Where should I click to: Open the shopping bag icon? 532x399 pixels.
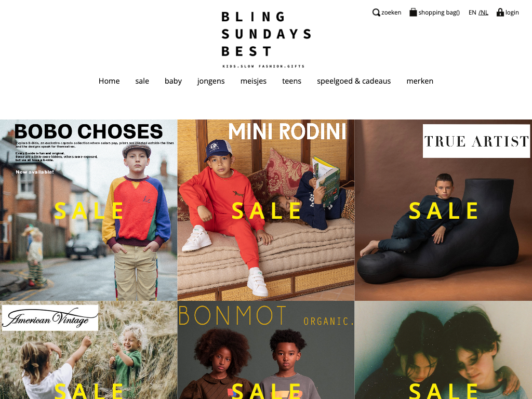tap(413, 12)
